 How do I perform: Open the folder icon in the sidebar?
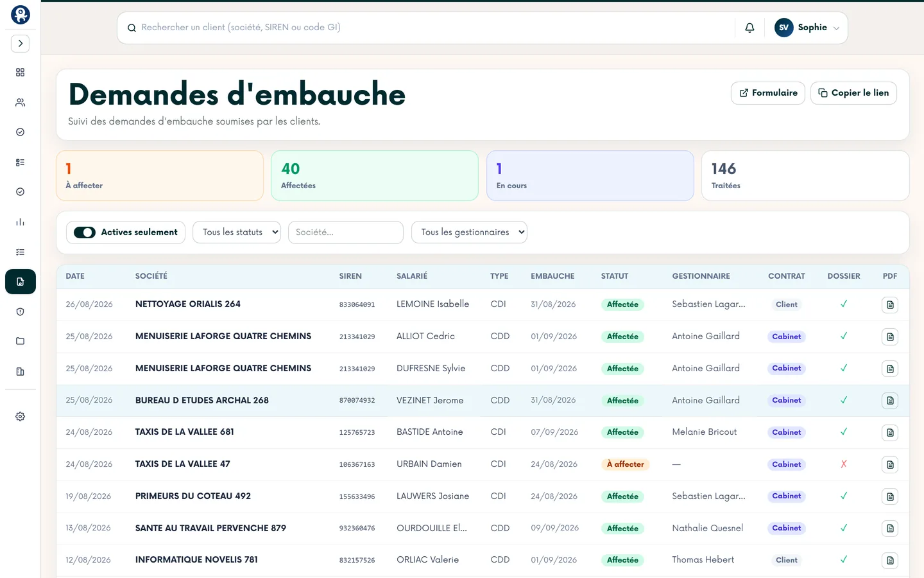click(21, 341)
